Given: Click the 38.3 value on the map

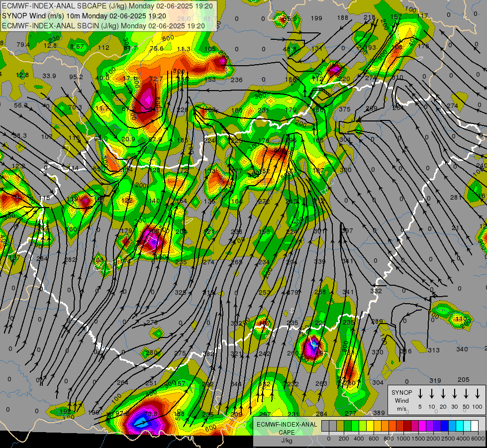Looking at the screenshot, I should coord(19,136).
